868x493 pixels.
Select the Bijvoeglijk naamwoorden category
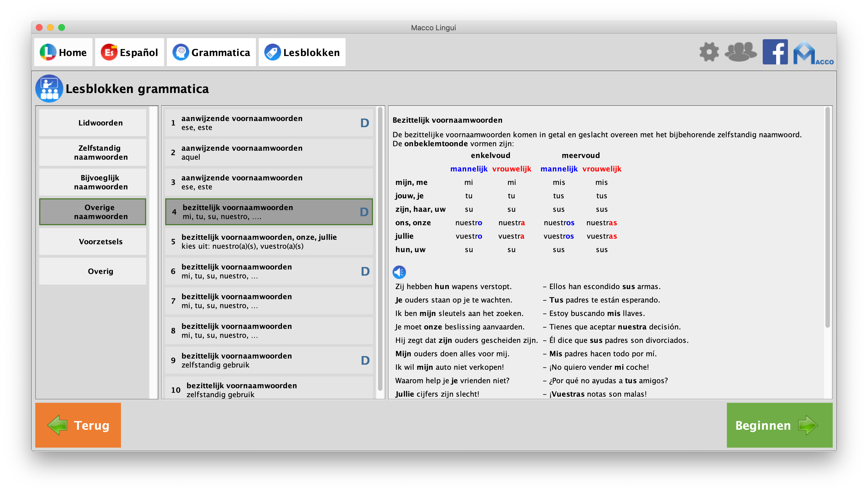[100, 182]
